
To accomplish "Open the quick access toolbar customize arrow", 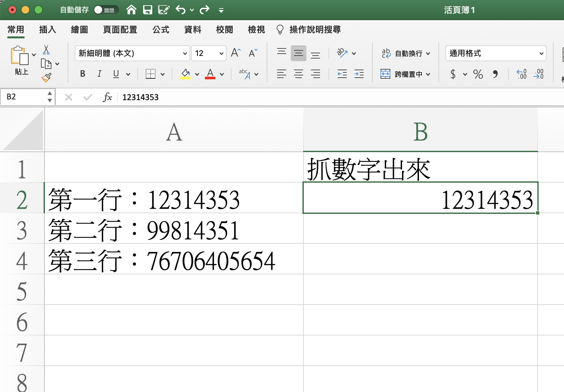I will pyautogui.click(x=221, y=10).
